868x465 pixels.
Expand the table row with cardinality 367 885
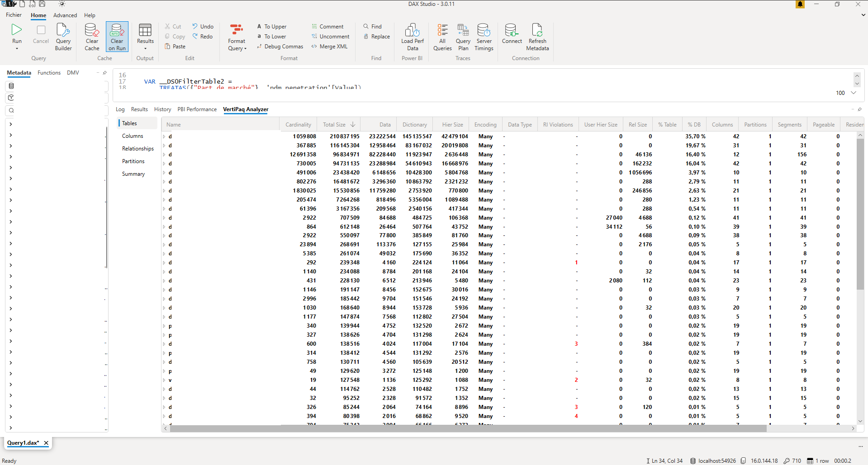tap(164, 146)
